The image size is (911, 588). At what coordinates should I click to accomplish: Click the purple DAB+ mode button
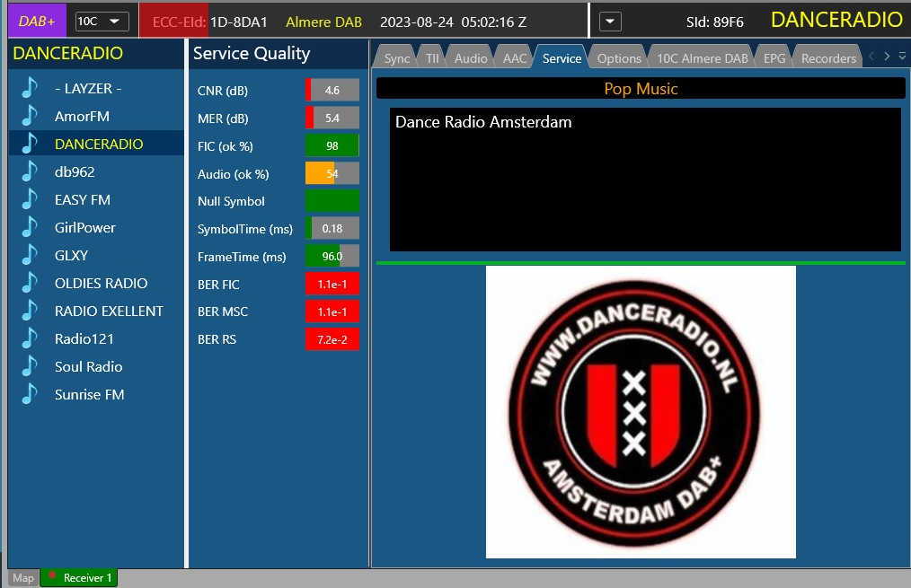(x=37, y=22)
